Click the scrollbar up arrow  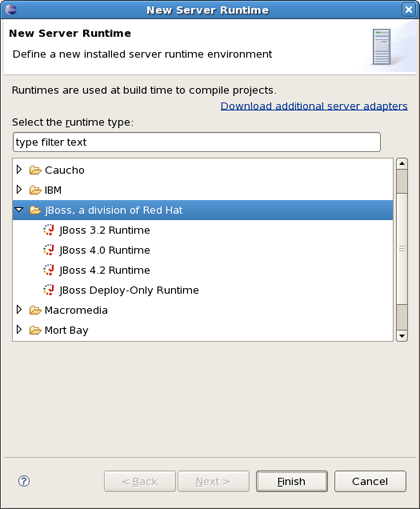pyautogui.click(x=402, y=164)
